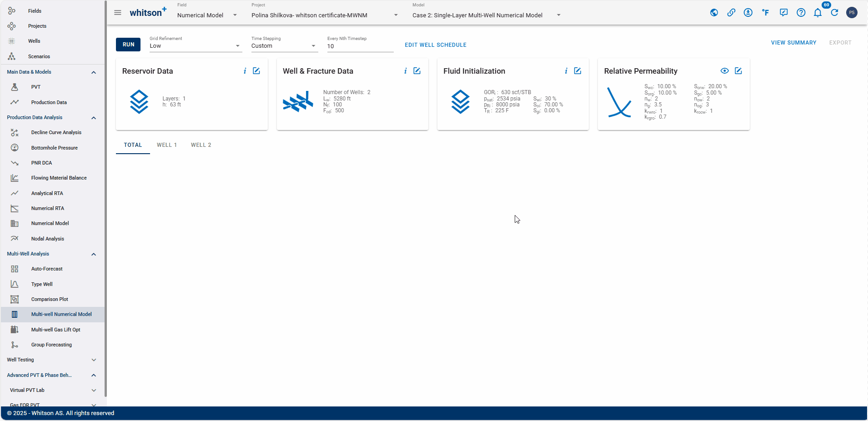868x421 pixels.
Task: Edit Fluid Initialization card
Action: [x=577, y=71]
